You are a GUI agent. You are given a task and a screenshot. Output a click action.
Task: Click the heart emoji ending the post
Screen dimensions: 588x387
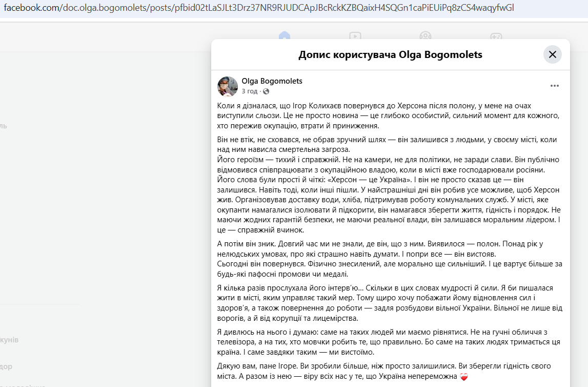tap(464, 377)
